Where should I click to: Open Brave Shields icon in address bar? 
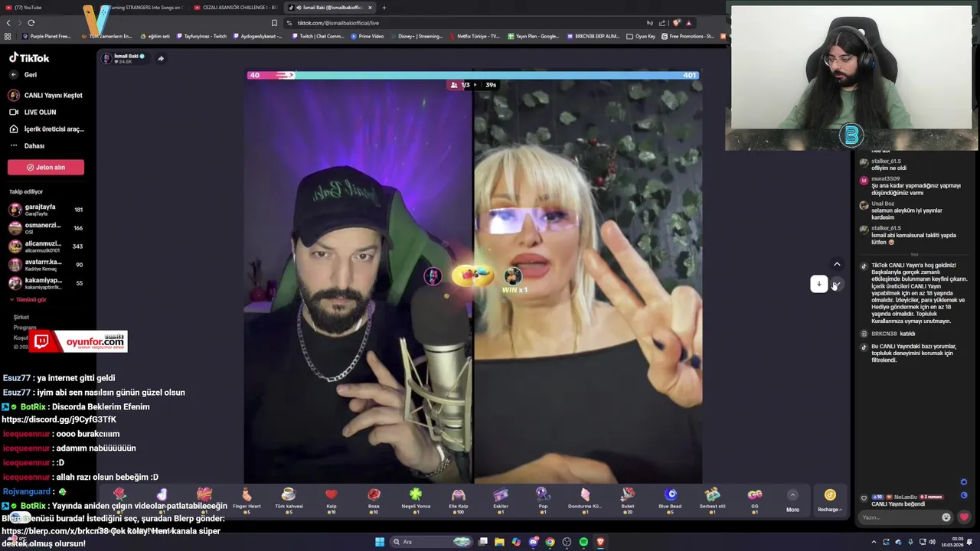pyautogui.click(x=677, y=23)
